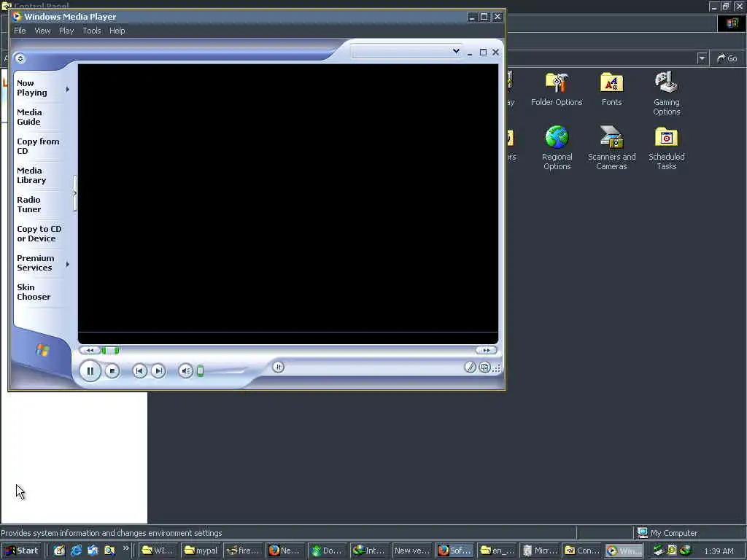Go to Media Guide
Viewport: 747px width, 560px height.
29,117
